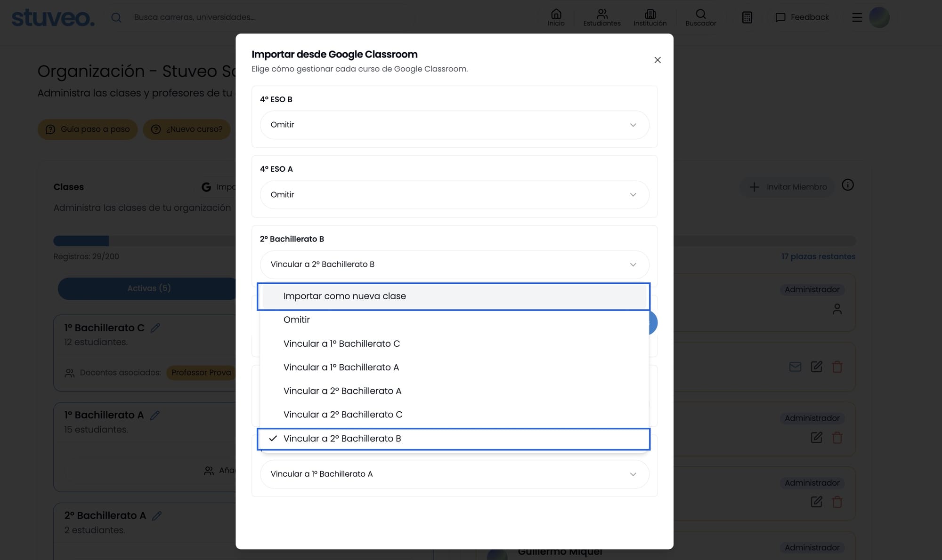
Task: Open the 4º ESO B action dropdown
Action: (x=455, y=125)
